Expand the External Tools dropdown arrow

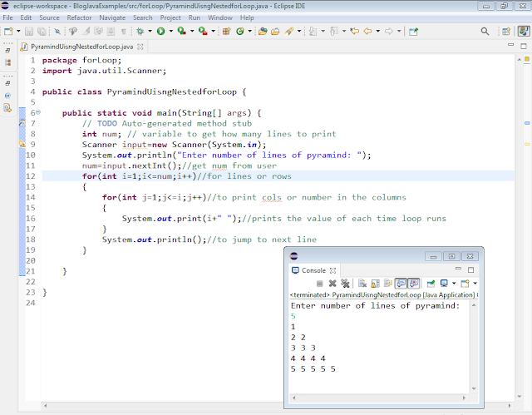(213, 32)
